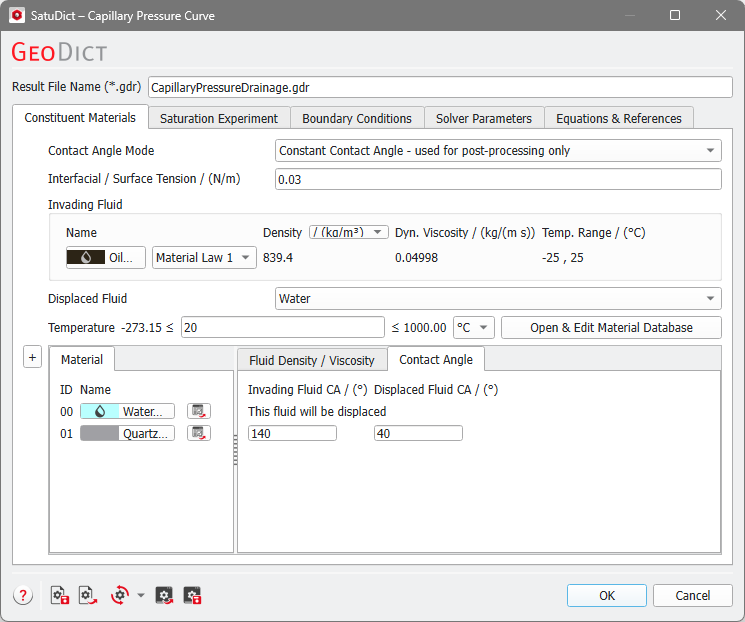Click the splitter handle between material panels
Screen dimensions: 745x622
tap(235, 450)
